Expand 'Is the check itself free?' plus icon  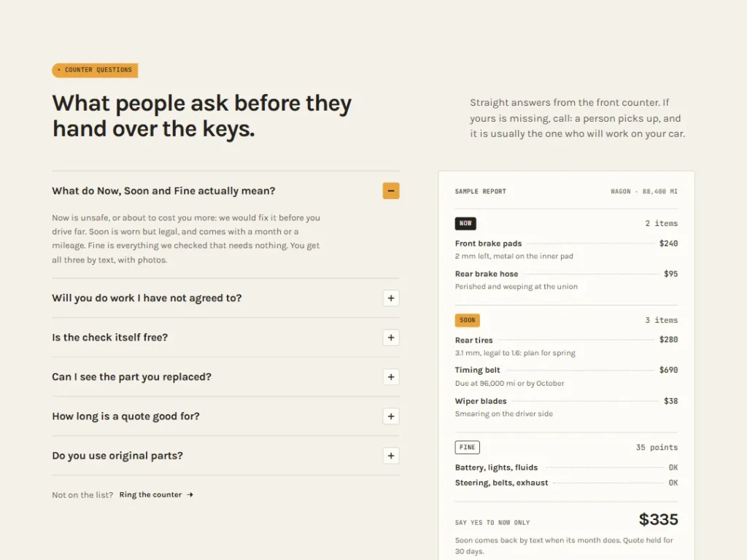[391, 338]
